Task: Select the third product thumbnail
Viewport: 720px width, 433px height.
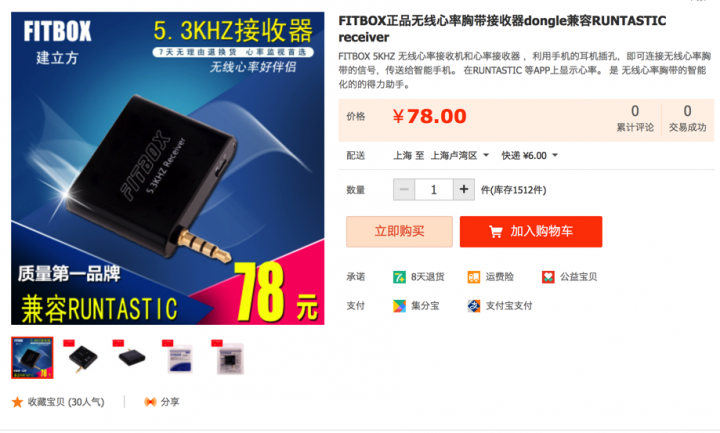Action: 132,358
